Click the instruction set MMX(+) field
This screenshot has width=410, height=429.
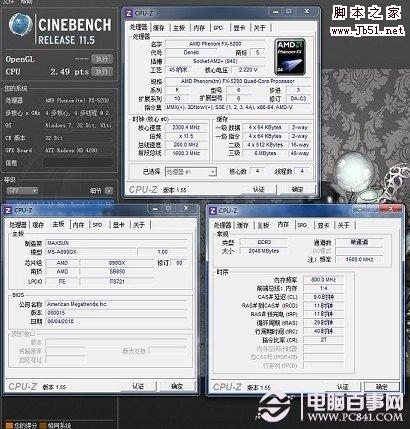238,107
